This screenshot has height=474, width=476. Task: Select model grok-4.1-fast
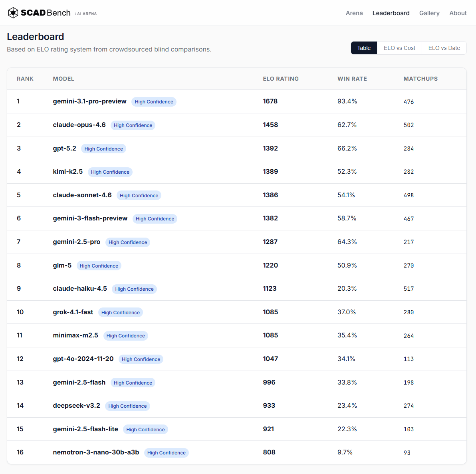pyautogui.click(x=73, y=312)
